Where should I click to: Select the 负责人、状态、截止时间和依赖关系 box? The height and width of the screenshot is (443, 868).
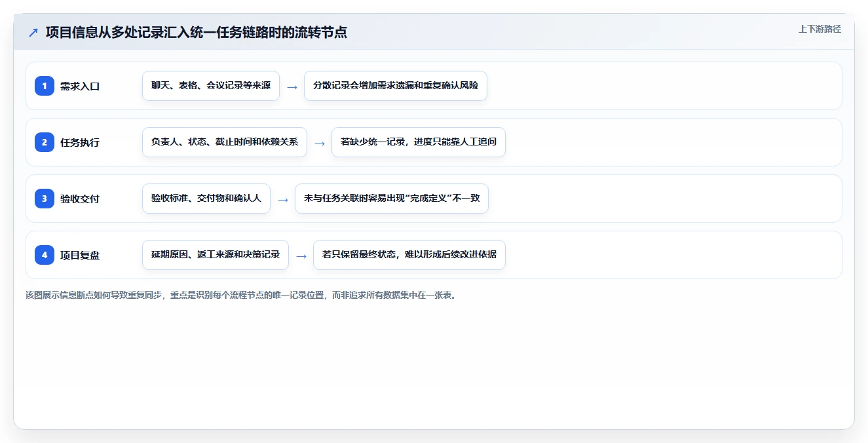click(225, 142)
